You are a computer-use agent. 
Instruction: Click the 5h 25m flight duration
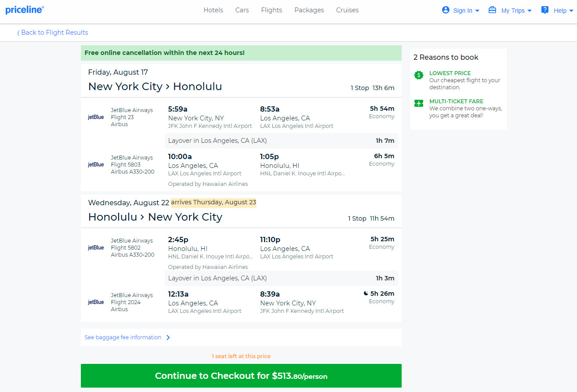382,239
